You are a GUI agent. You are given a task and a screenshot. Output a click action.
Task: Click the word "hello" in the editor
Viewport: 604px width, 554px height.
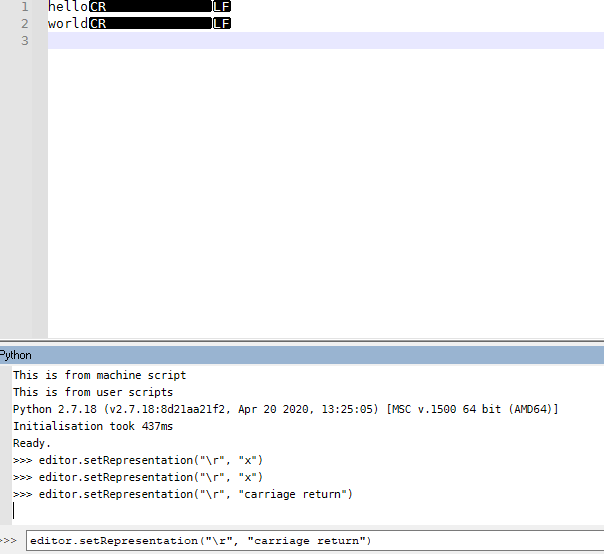[68, 7]
